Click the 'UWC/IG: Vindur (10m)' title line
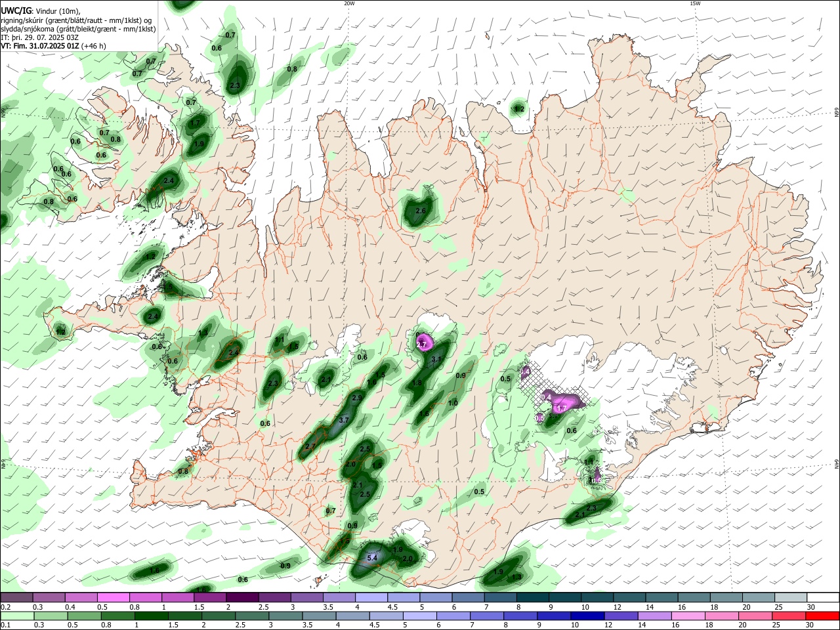This screenshot has height=630, width=840. click(40, 11)
